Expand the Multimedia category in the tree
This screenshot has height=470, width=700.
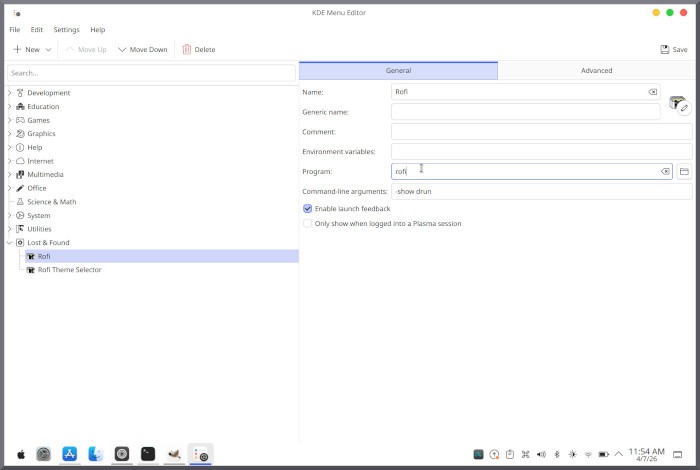click(9, 175)
